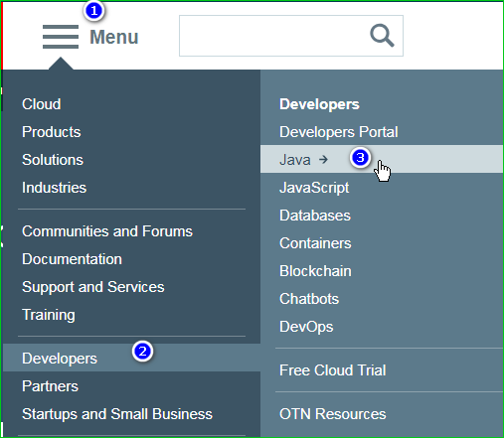Open the Partners menu item
The image size is (504, 438).
tap(51, 386)
